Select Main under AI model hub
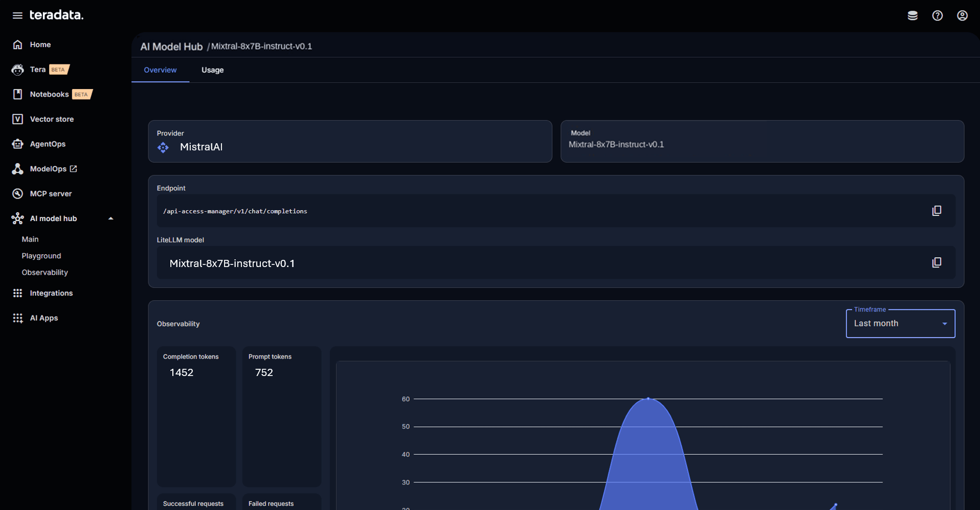980x510 pixels. point(30,239)
